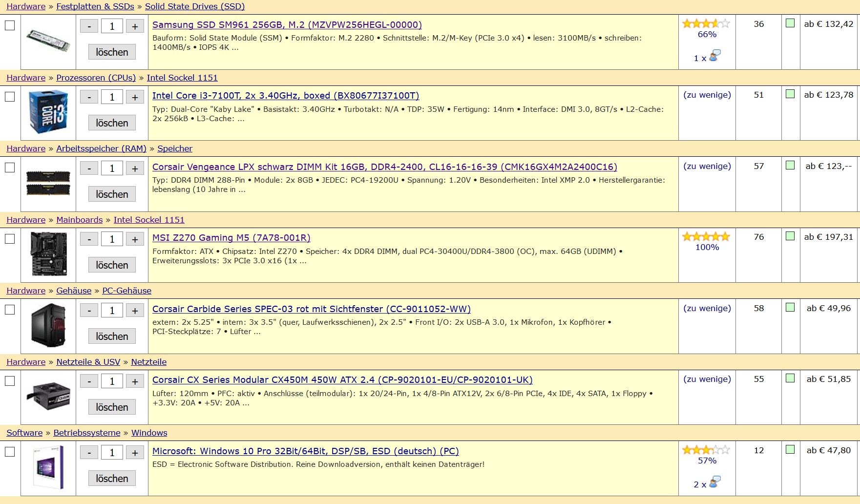Click the MSI Z270 five-star rating
This screenshot has height=504, width=860.
706,237
